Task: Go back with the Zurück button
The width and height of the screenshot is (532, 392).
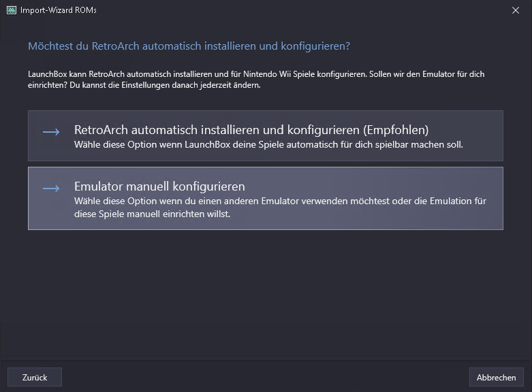Action: (35, 377)
